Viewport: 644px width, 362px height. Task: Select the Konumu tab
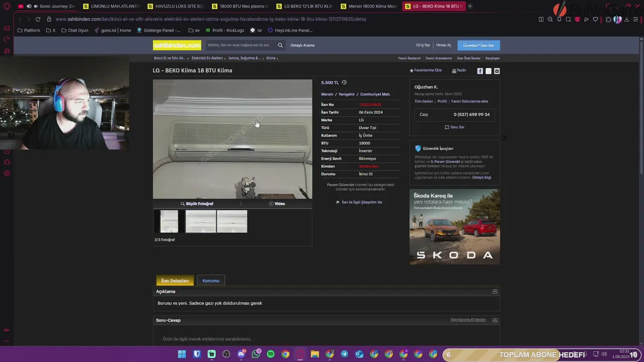pyautogui.click(x=211, y=281)
